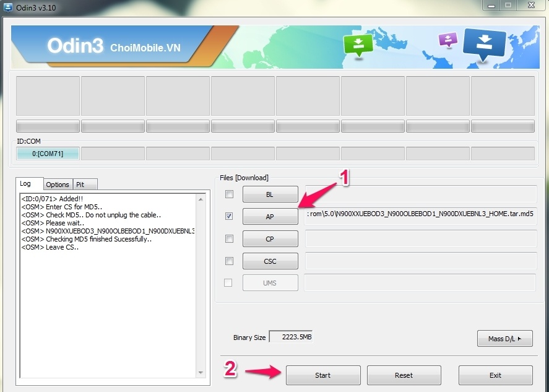Screen dimensions: 549x392
Task: Click the small purple download icon in banner
Action: [448, 40]
